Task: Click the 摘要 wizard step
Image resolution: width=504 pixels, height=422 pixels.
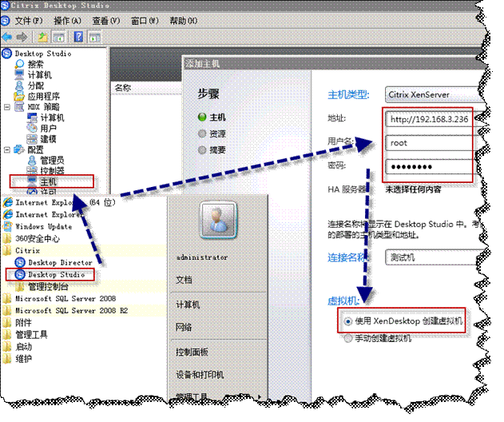Action: (217, 150)
